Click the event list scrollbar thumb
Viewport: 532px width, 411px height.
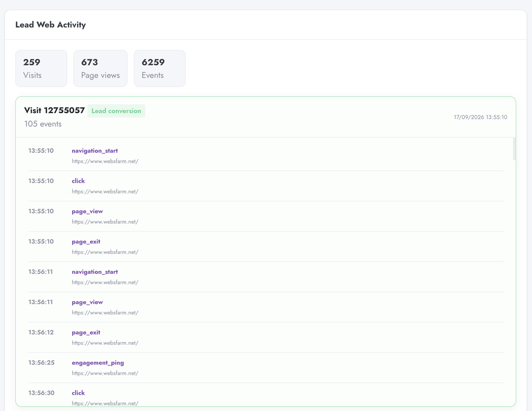pos(515,149)
